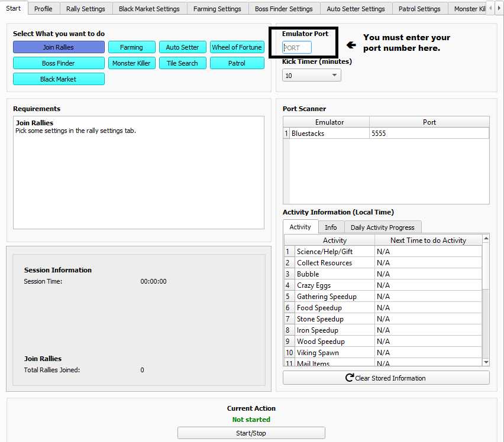Go to the Farming Settings tab

[x=217, y=9]
